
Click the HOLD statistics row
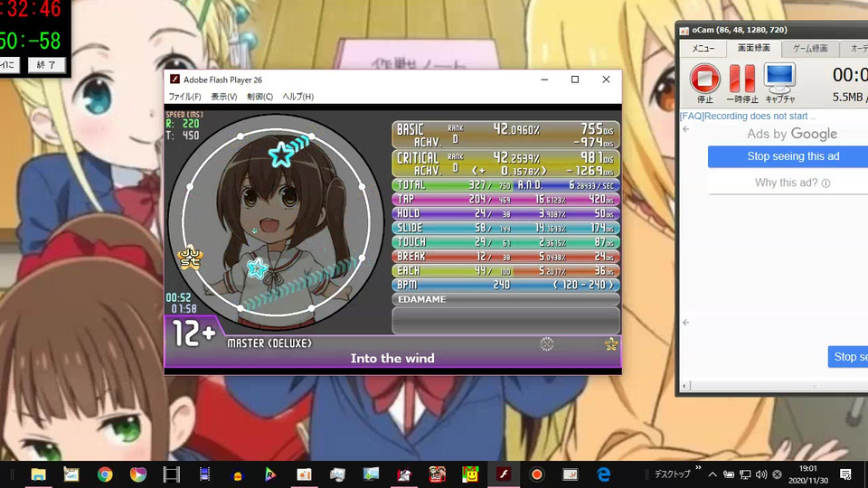pyautogui.click(x=505, y=213)
